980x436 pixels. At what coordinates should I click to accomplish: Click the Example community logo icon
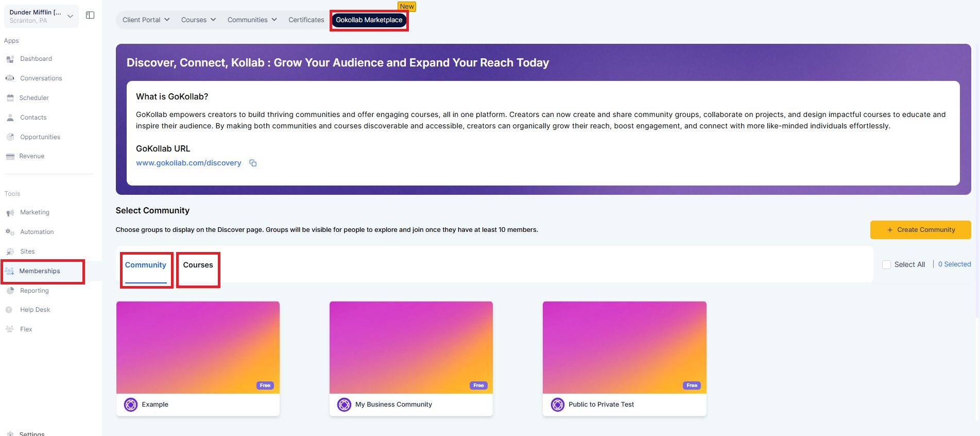point(131,405)
